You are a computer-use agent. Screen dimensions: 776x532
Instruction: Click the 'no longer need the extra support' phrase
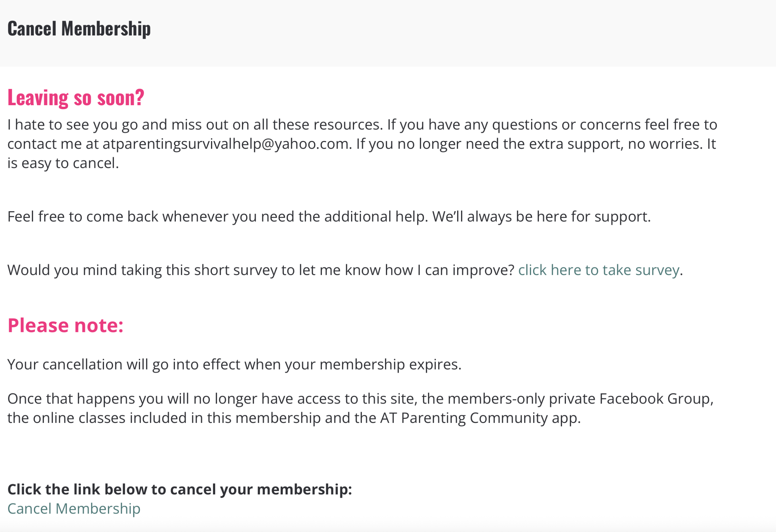tap(511, 144)
